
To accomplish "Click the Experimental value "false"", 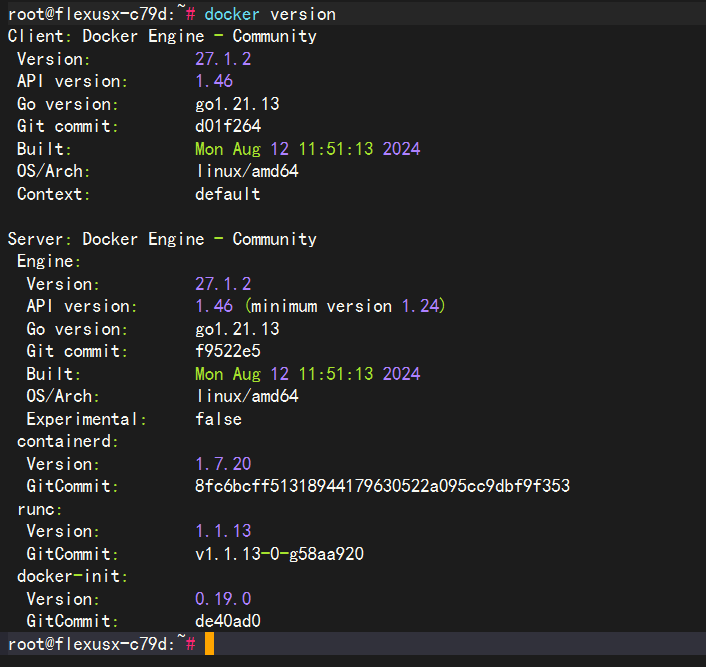I will pyautogui.click(x=218, y=419).
